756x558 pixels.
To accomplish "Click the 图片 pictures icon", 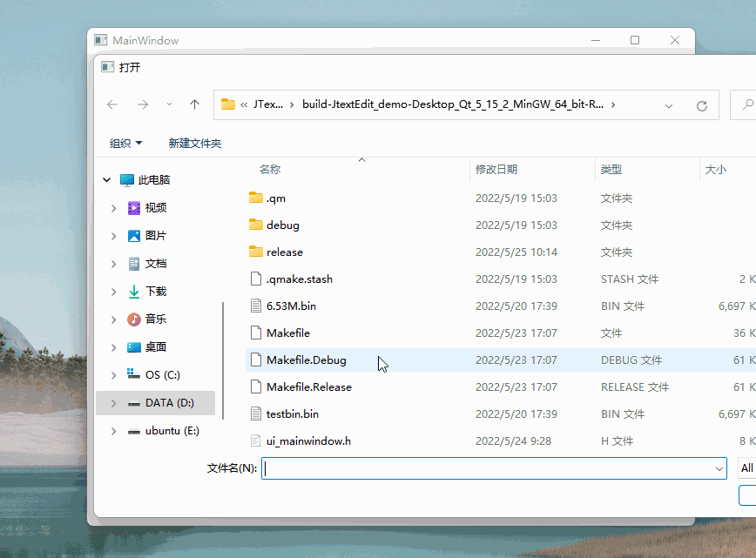I will [134, 236].
